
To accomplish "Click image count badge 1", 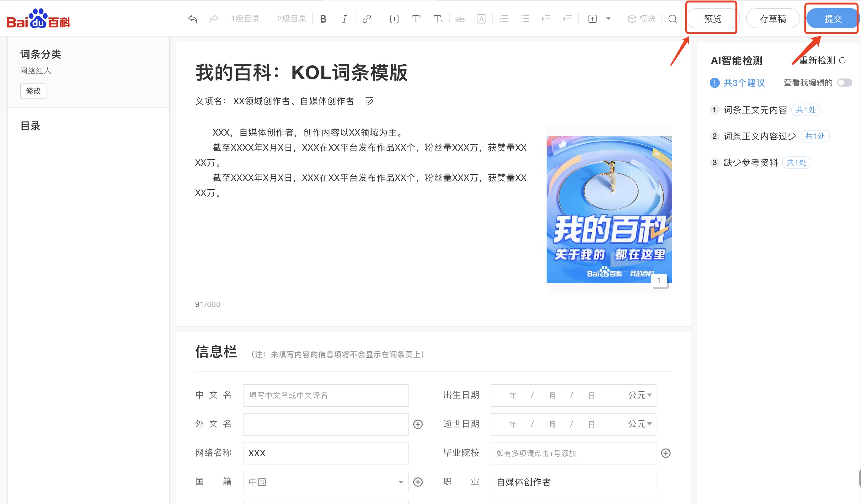I will (659, 281).
